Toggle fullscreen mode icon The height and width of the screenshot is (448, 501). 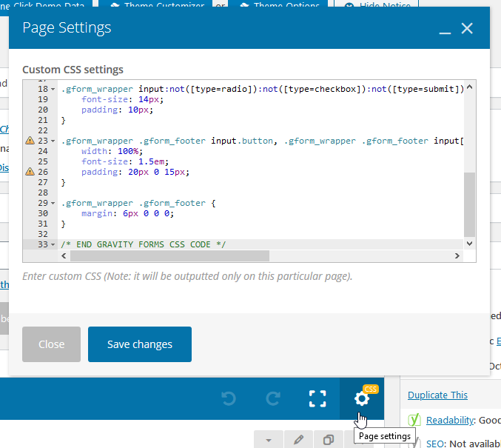coord(317,398)
